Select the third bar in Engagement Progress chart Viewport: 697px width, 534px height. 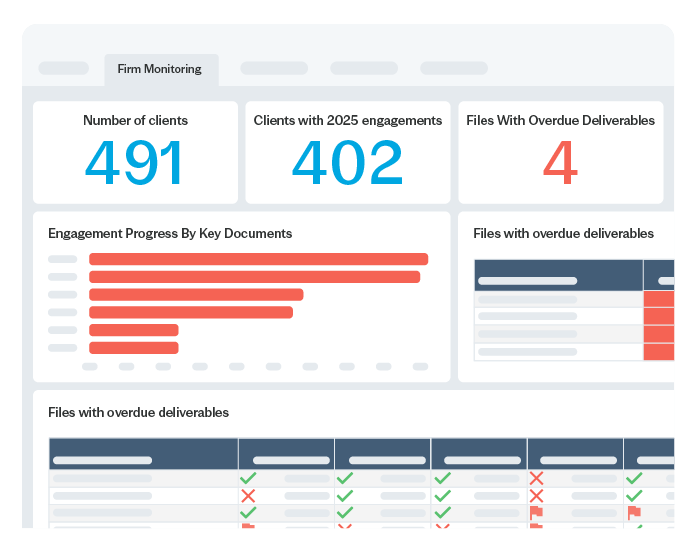pos(196,294)
